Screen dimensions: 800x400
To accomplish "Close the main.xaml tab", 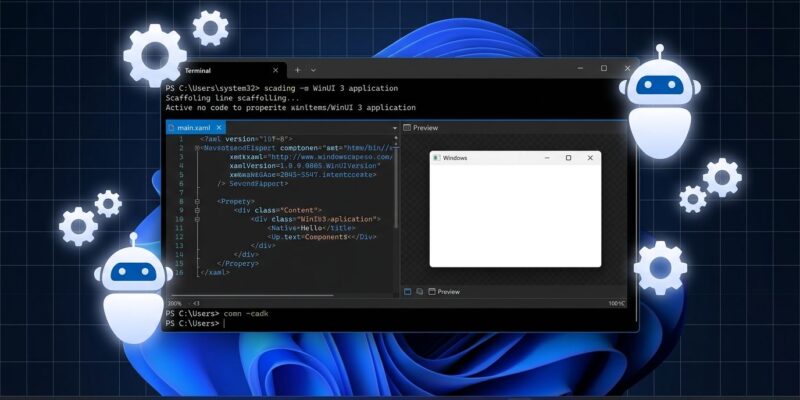I will pos(219,128).
